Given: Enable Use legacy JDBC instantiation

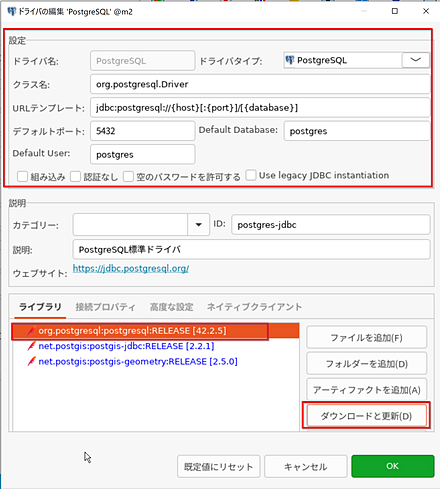Looking at the screenshot, I should pyautogui.click(x=251, y=175).
